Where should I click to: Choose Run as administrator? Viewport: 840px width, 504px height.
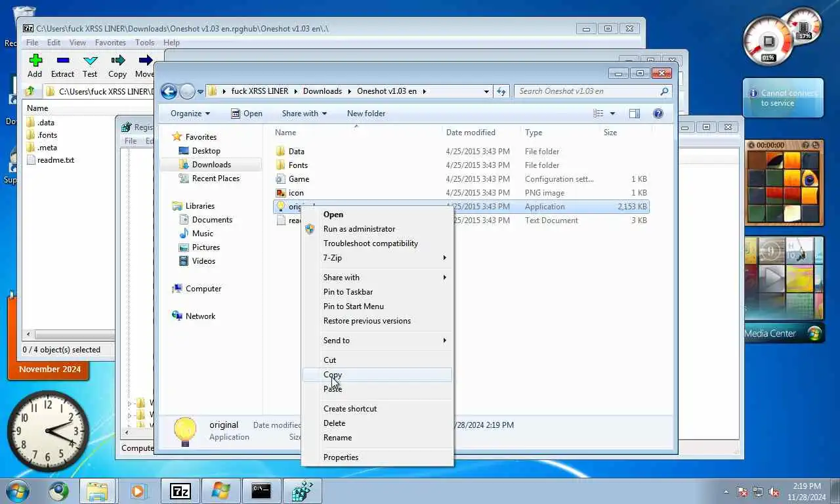(x=377, y=229)
